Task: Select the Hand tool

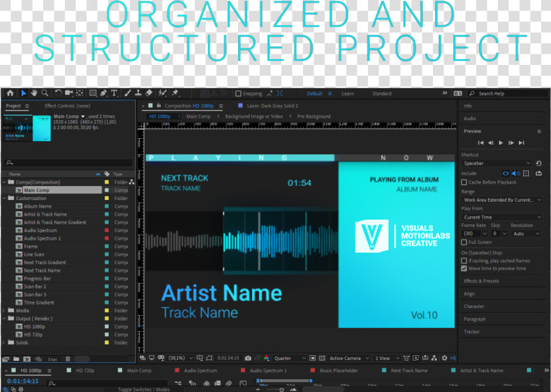Action: pyautogui.click(x=34, y=93)
